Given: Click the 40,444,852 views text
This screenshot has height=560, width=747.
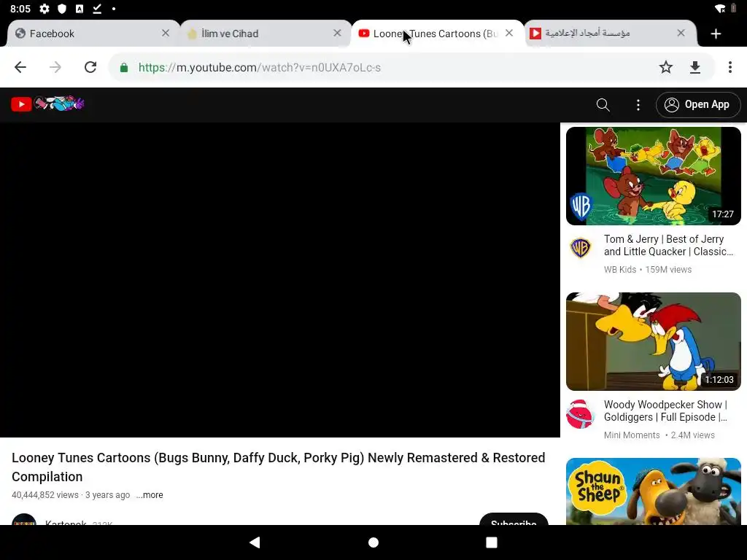Looking at the screenshot, I should 44,495.
